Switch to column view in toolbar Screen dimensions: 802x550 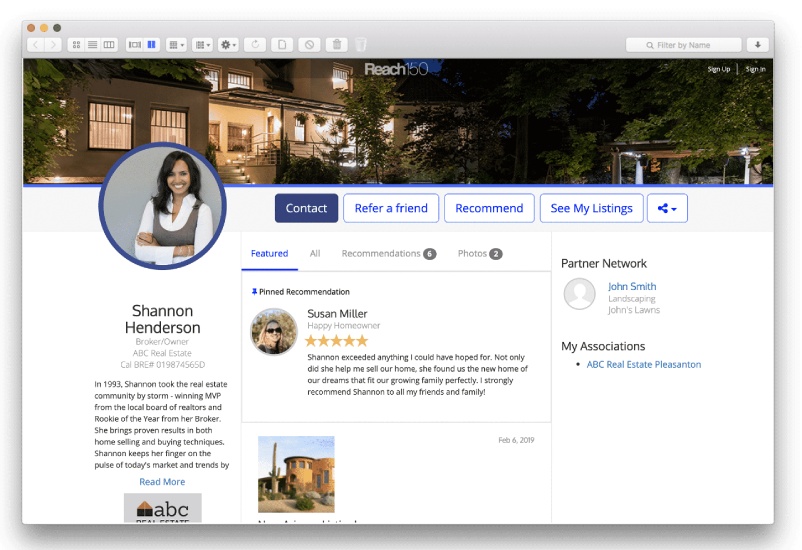109,45
